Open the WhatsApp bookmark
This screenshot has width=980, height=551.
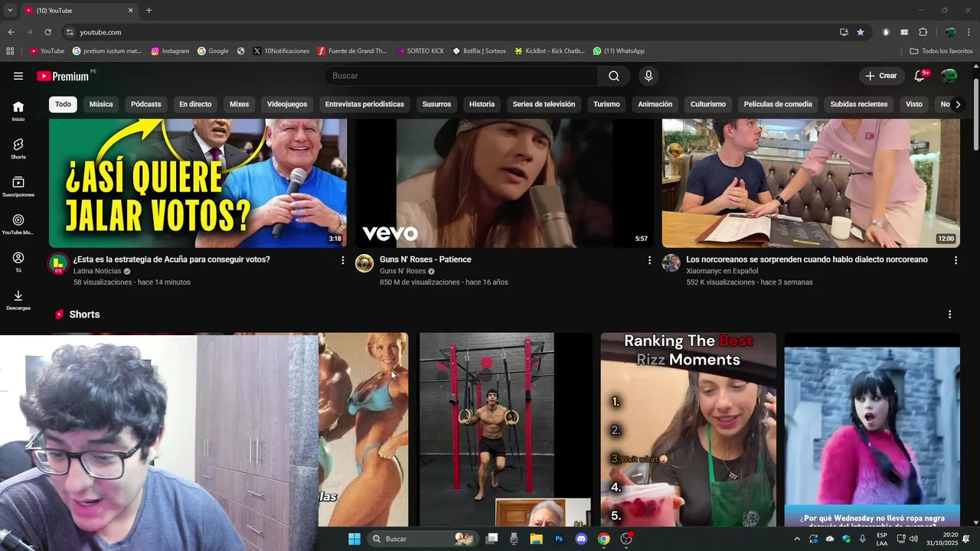point(619,51)
